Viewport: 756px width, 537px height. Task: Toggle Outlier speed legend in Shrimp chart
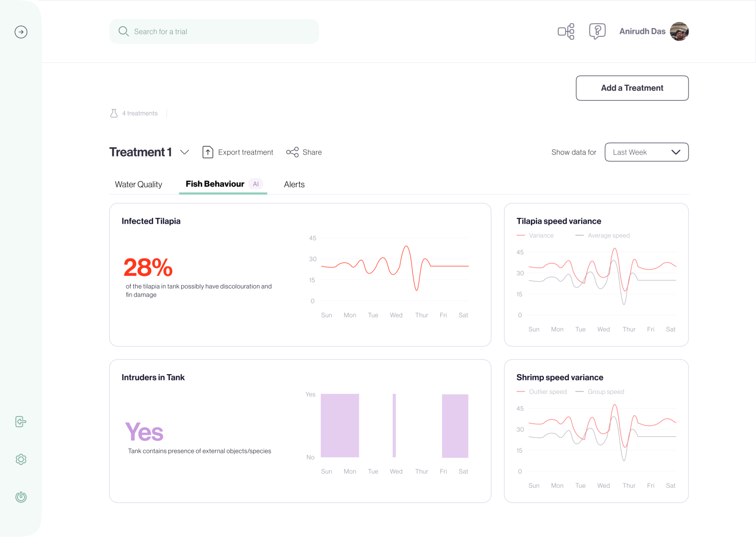[542, 392]
